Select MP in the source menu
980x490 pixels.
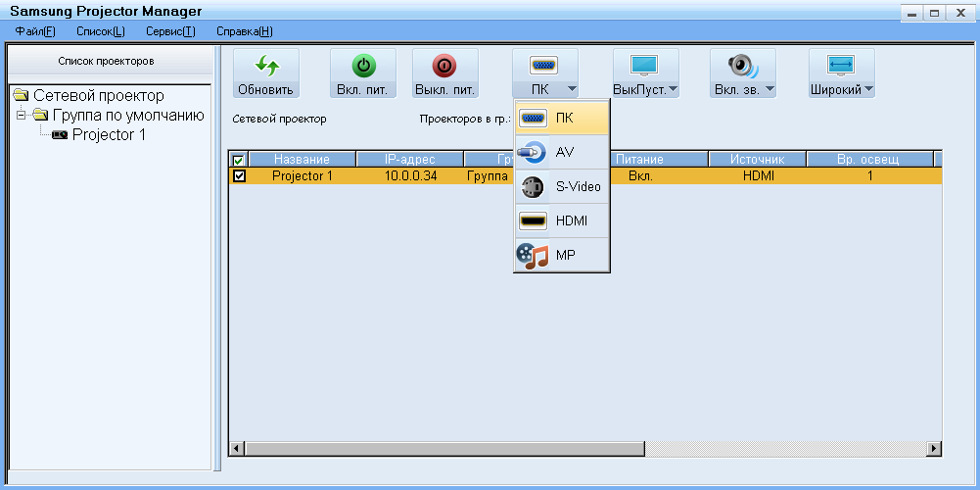click(x=561, y=255)
